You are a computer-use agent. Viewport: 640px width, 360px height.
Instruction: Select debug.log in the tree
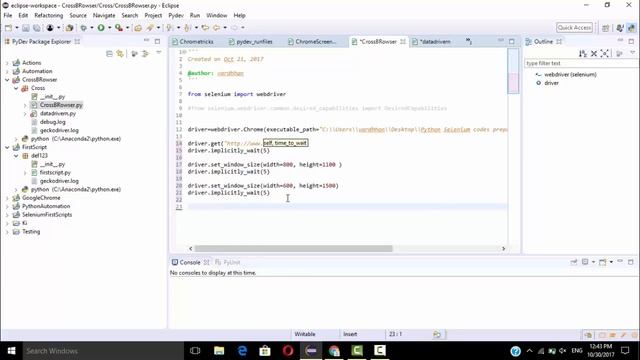click(52, 122)
